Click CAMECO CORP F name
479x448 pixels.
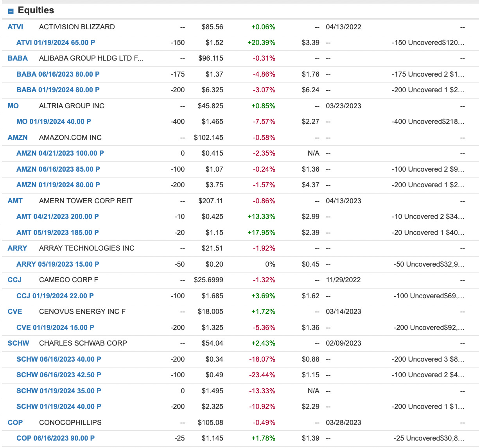tap(69, 280)
